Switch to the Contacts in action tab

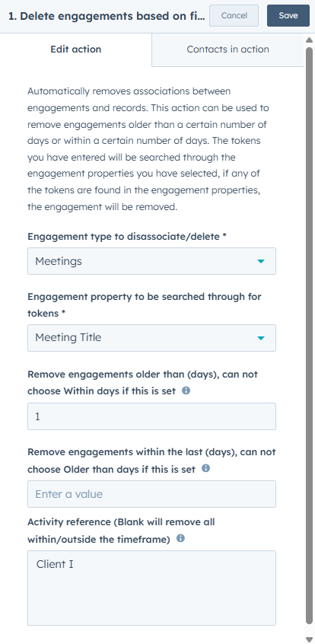(228, 49)
